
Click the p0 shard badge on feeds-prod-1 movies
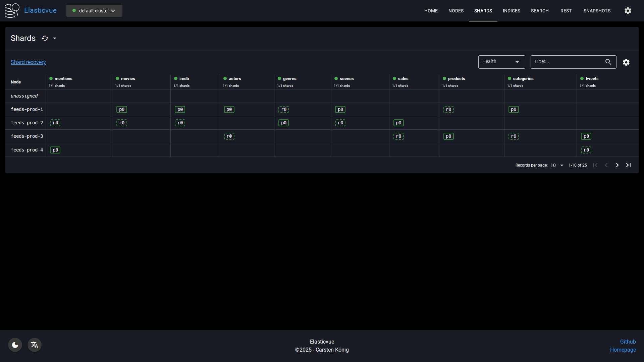pos(122,109)
